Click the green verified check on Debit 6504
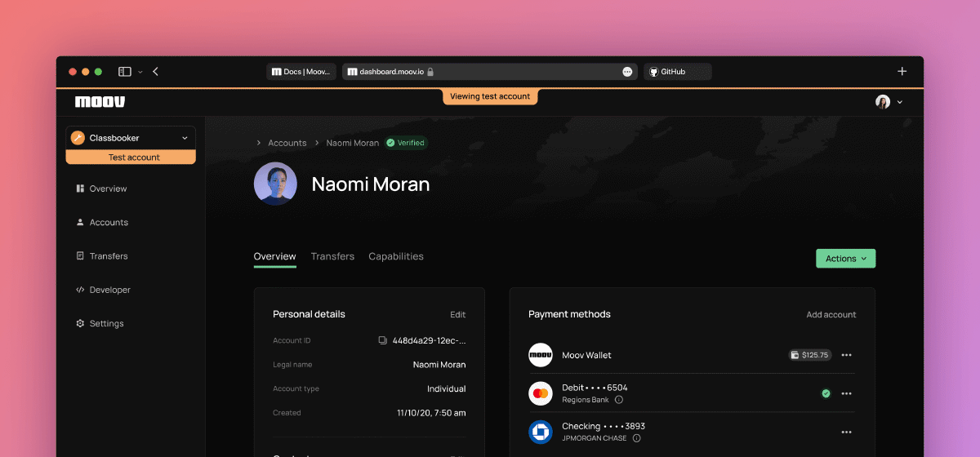Viewport: 980px width, 457px height. click(x=826, y=393)
